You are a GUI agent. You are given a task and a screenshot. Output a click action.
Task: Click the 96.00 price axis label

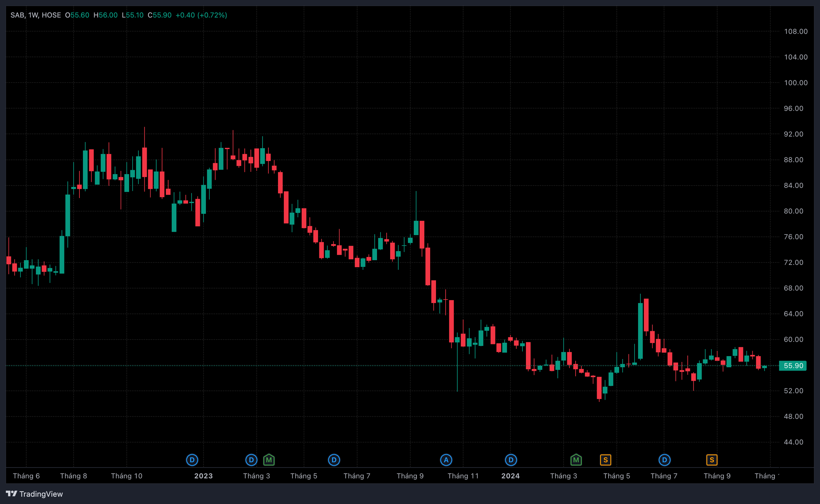click(794, 108)
